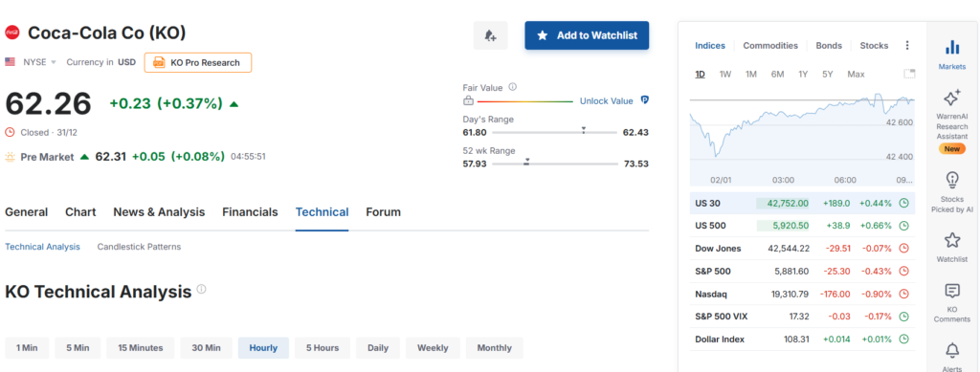Click the Pre Market sun icon

[10, 157]
